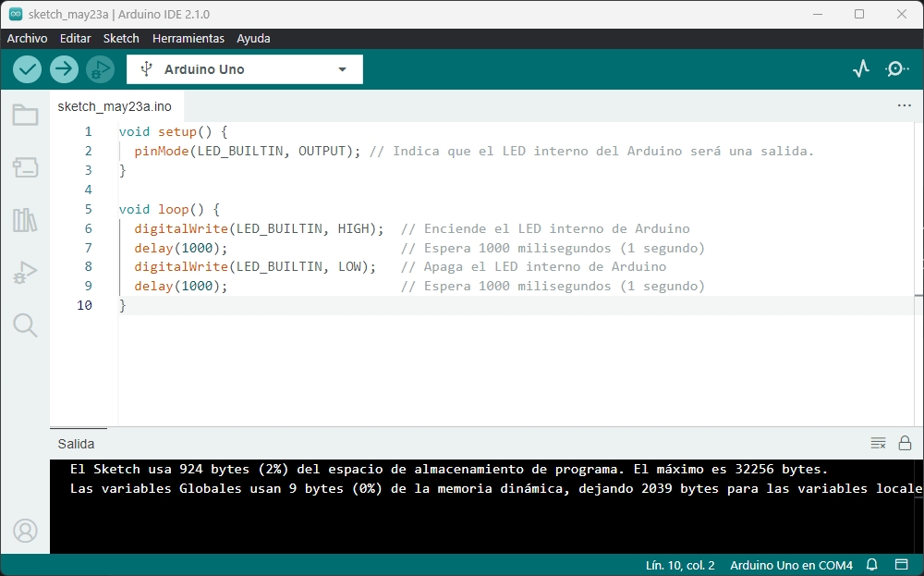Viewport: 924px width, 576px height.
Task: Open the Herramientas menu
Action: (188, 39)
